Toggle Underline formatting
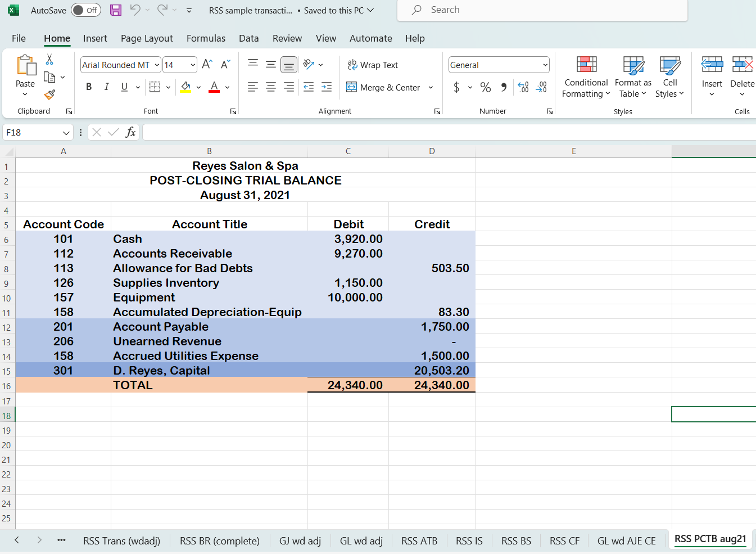 point(124,87)
